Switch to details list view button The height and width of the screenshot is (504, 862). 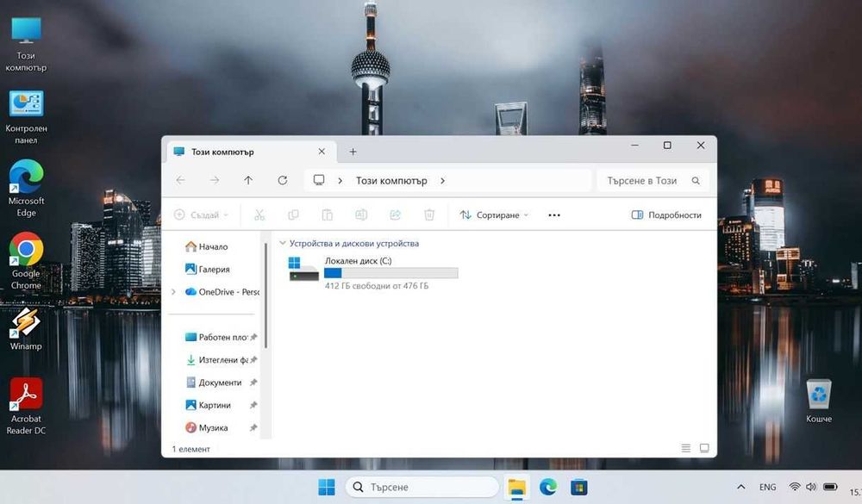(685, 449)
